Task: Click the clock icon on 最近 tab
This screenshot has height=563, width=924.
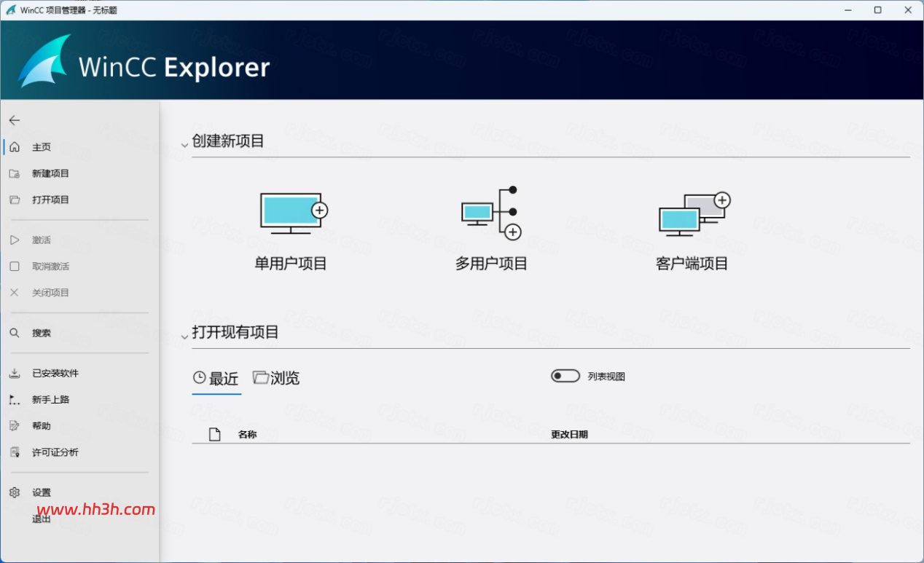Action: coord(199,377)
